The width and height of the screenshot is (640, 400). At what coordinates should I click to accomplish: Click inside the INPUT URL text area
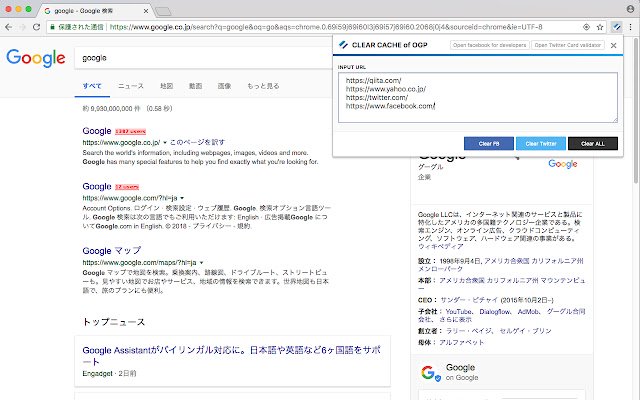(x=478, y=98)
